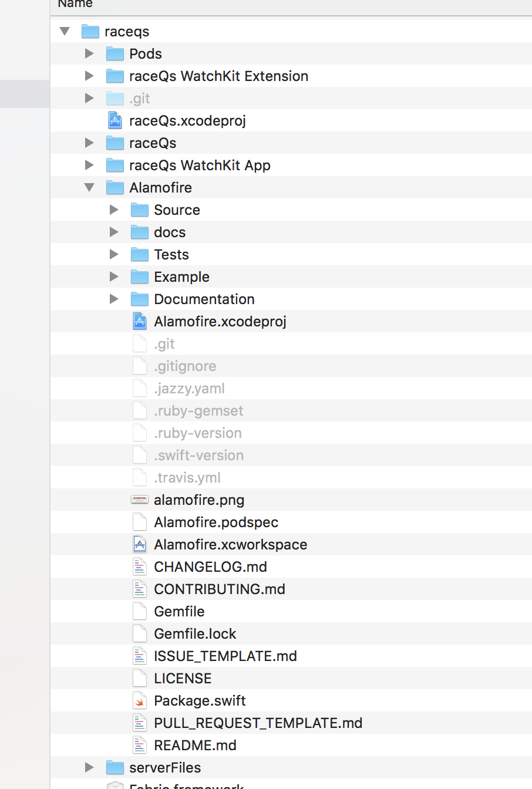Select the hidden .git file under Alamofire
The image size is (532, 789).
tap(164, 344)
